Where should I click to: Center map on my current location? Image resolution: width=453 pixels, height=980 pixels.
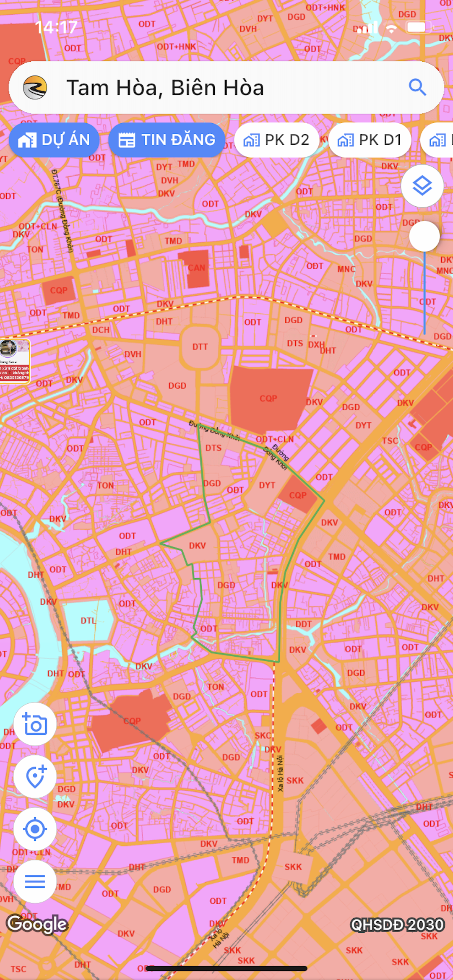pos(35,829)
